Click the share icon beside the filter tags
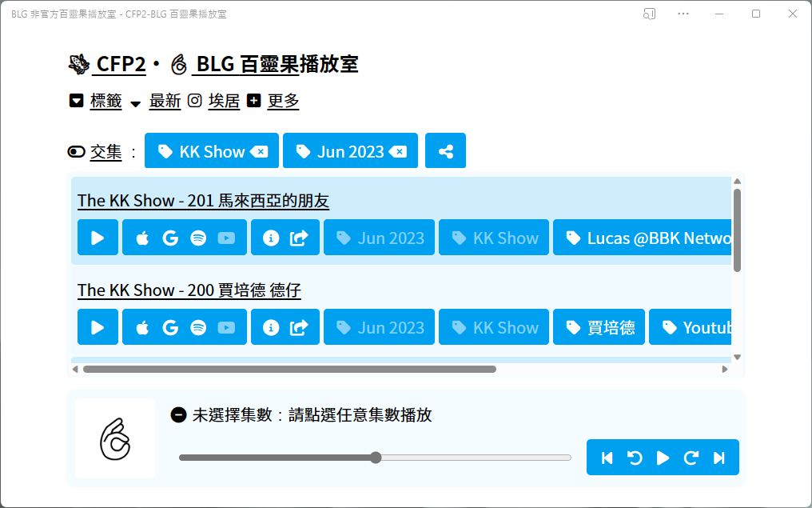Image resolution: width=812 pixels, height=508 pixels. [x=445, y=150]
